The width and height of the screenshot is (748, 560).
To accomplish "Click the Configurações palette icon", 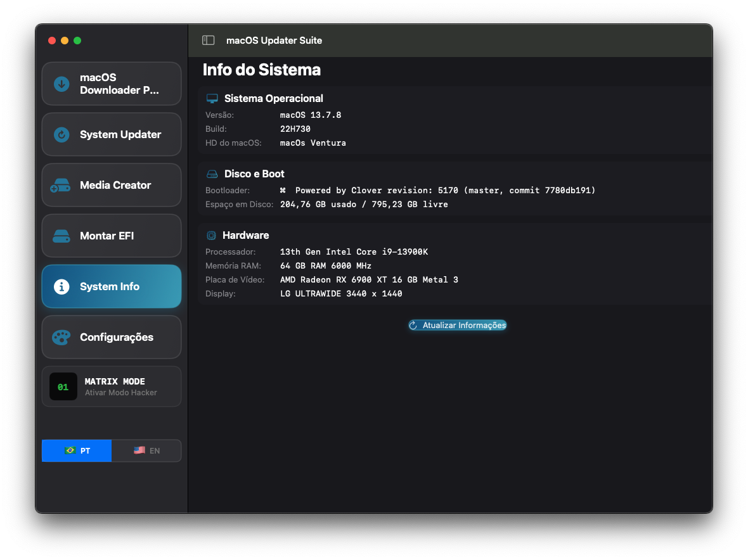I will point(61,337).
